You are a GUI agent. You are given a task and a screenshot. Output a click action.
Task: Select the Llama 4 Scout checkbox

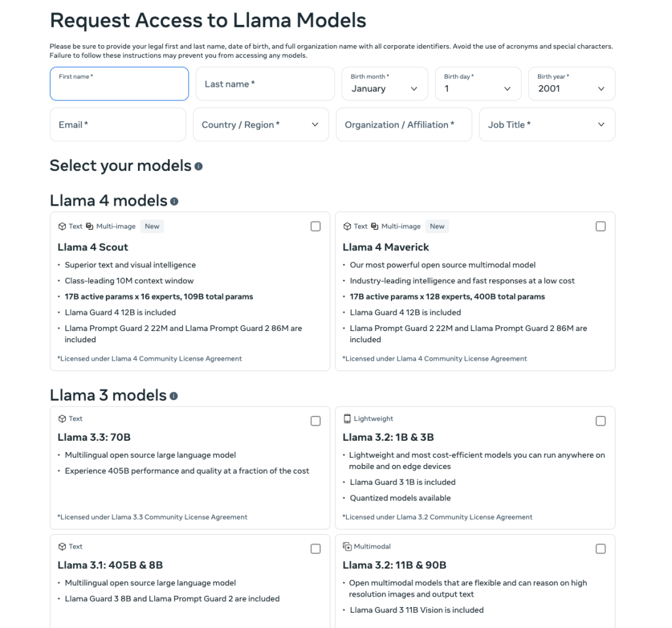click(315, 225)
